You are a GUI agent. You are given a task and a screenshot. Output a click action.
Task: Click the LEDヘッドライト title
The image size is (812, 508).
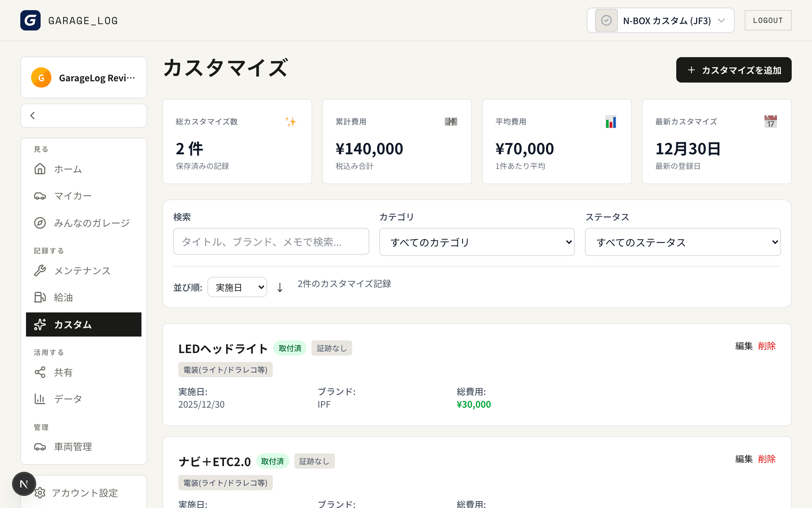[x=223, y=349]
